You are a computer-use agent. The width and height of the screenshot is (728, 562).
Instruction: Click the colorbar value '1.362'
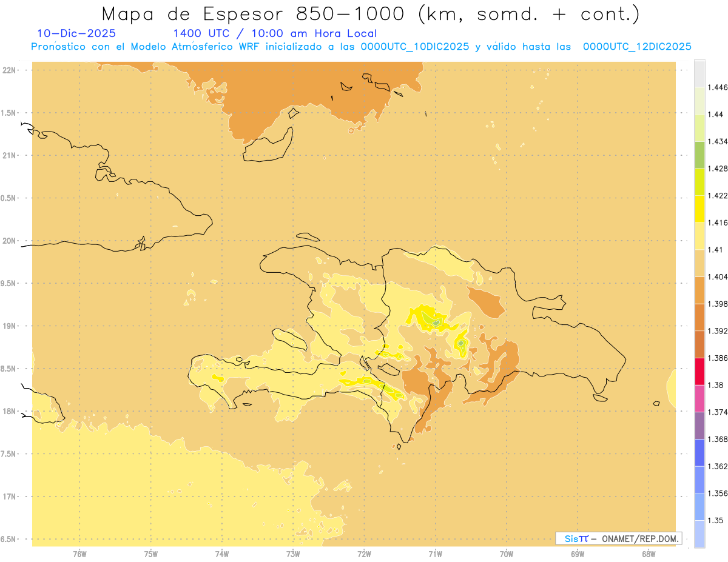click(719, 466)
